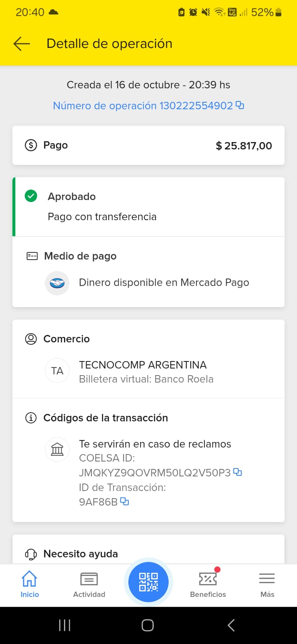Open the Más menu
Image resolution: width=297 pixels, height=644 pixels.
[267, 584]
